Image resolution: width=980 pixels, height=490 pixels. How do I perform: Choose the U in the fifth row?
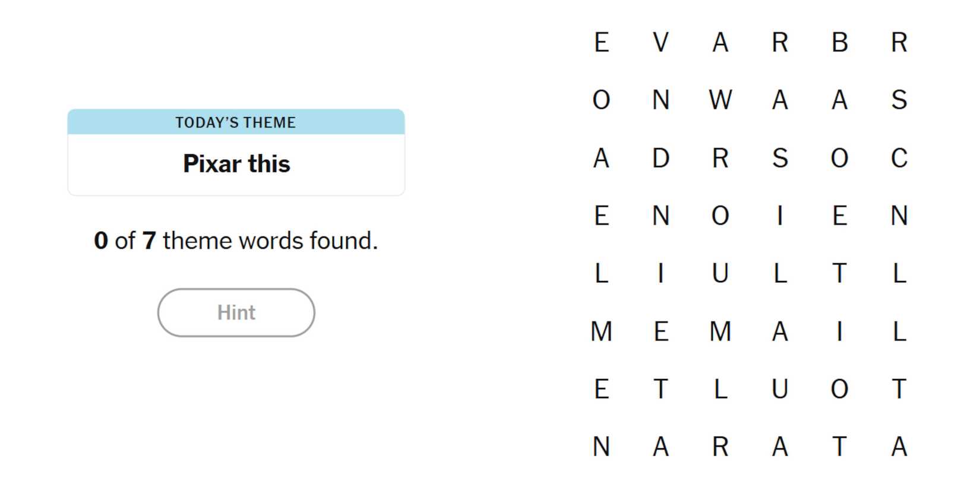pos(720,274)
